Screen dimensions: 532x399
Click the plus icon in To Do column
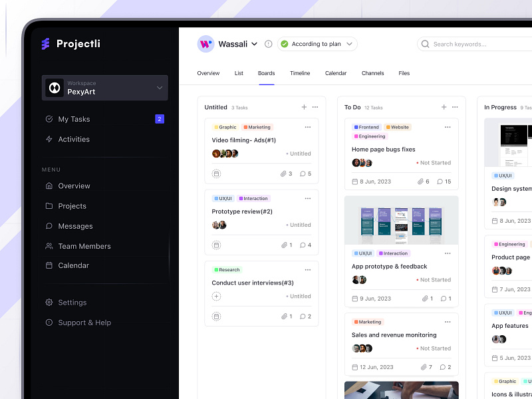443,106
